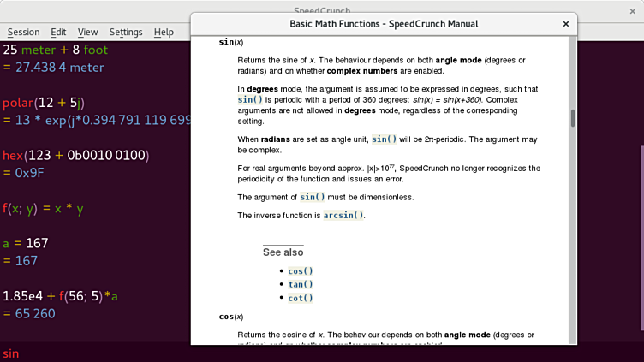This screenshot has width=644, height=362.
Task: Select the '= 0x9F' result line
Action: coord(24,173)
